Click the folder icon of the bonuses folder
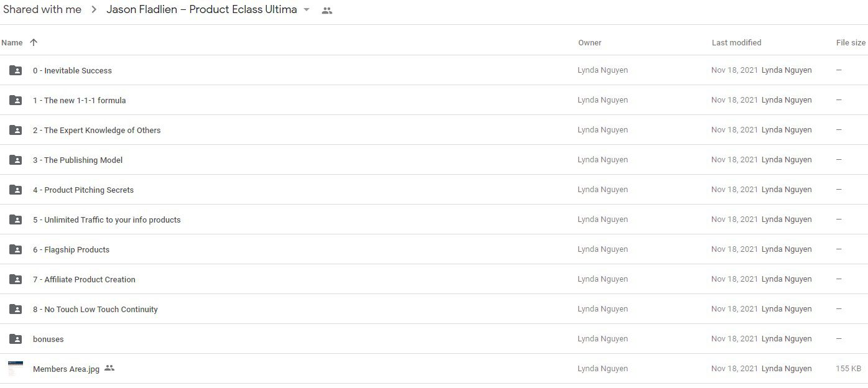The width and height of the screenshot is (868, 388). coord(16,339)
